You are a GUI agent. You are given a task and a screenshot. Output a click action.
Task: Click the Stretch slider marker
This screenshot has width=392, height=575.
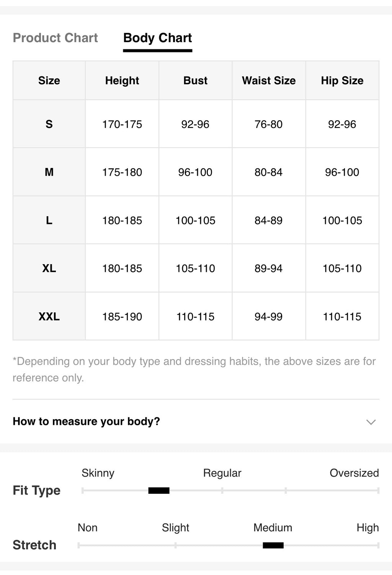273,545
